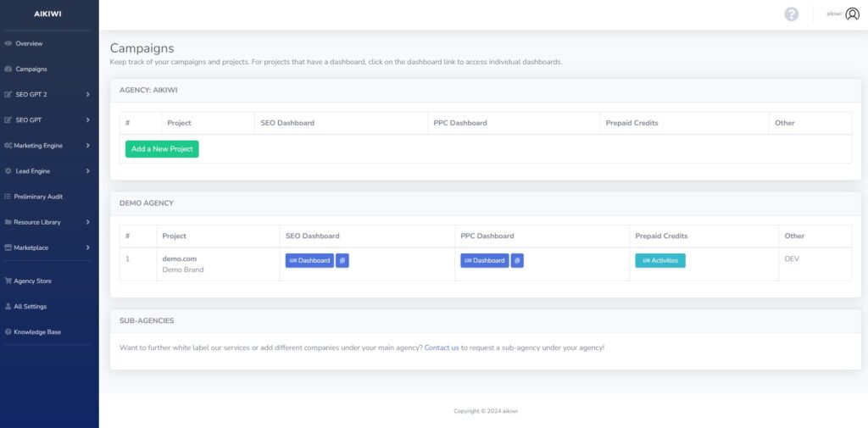Click the AIKIWI logo text in sidebar
Image resolution: width=868 pixels, height=428 pixels.
(47, 14)
